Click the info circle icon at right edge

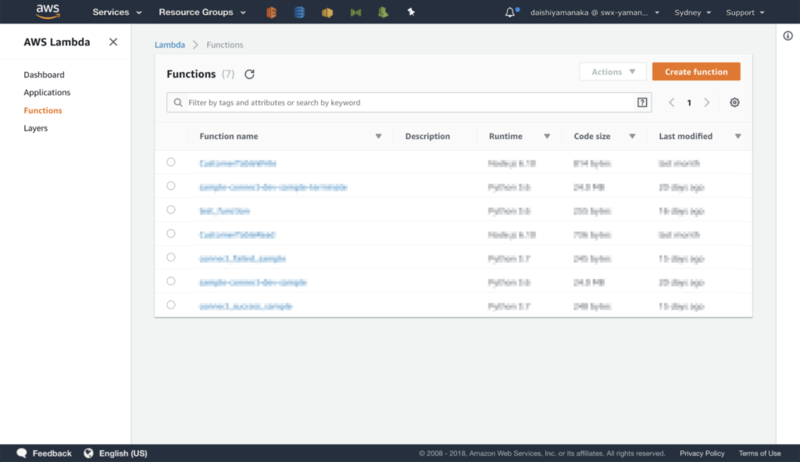point(788,36)
